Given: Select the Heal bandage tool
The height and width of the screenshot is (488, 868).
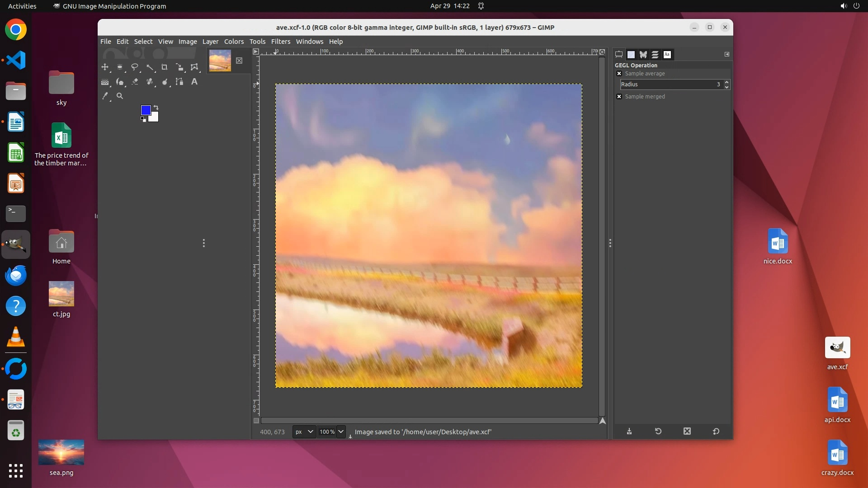Looking at the screenshot, I should coord(150,82).
